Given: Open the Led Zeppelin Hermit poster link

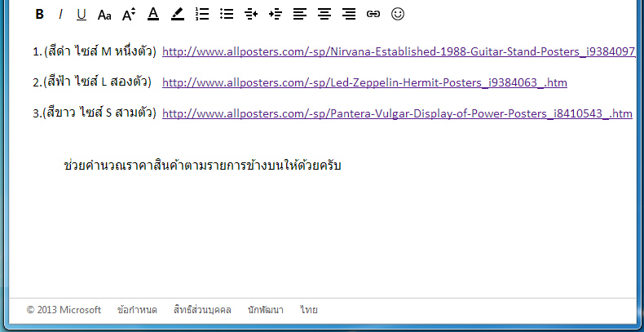Looking at the screenshot, I should 364,83.
